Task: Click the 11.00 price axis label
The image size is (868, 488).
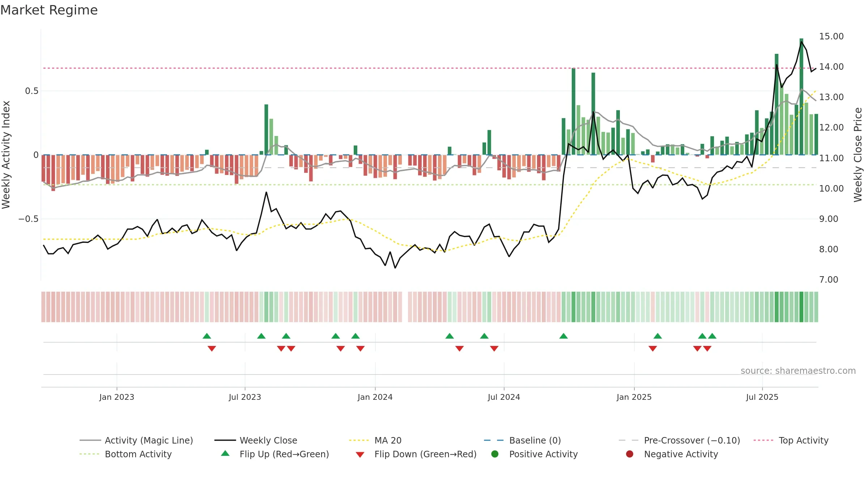Action: pyautogui.click(x=831, y=158)
